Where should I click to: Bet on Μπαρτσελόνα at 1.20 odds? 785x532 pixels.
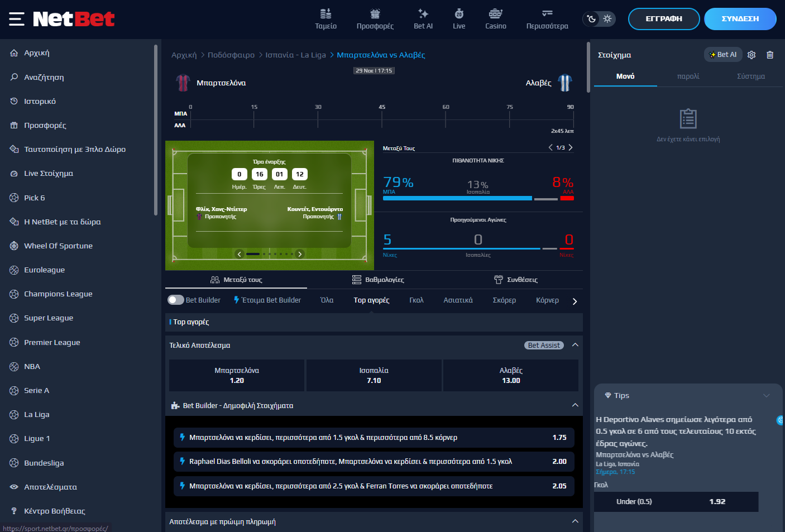tap(237, 375)
